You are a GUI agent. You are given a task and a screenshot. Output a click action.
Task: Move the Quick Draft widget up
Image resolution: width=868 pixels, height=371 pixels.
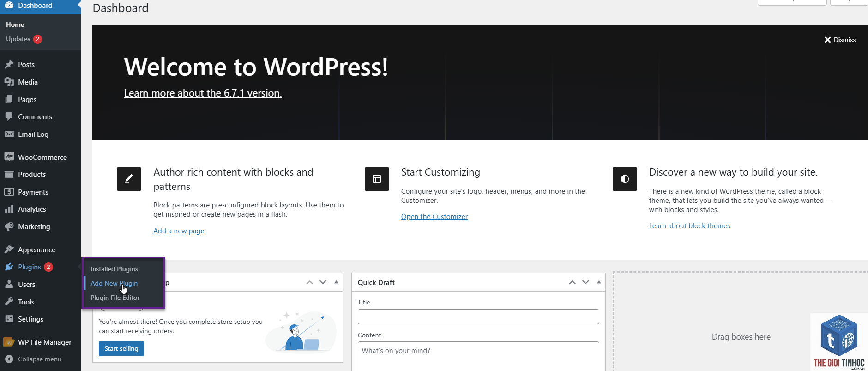click(573, 282)
